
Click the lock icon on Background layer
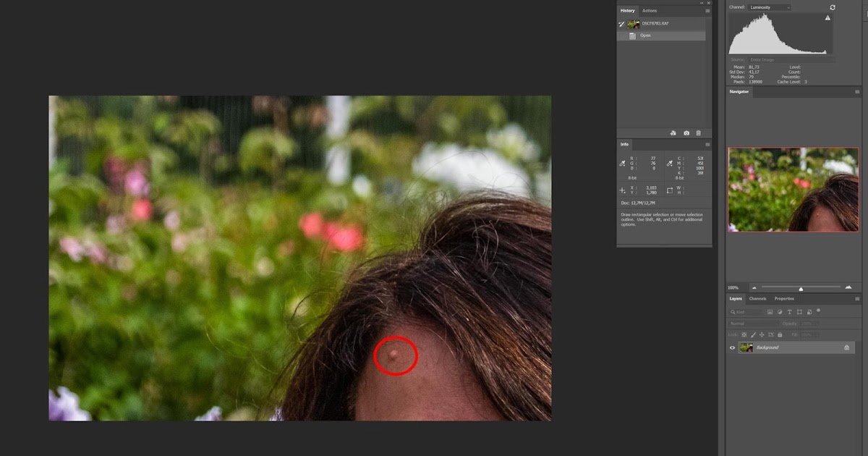pos(846,347)
